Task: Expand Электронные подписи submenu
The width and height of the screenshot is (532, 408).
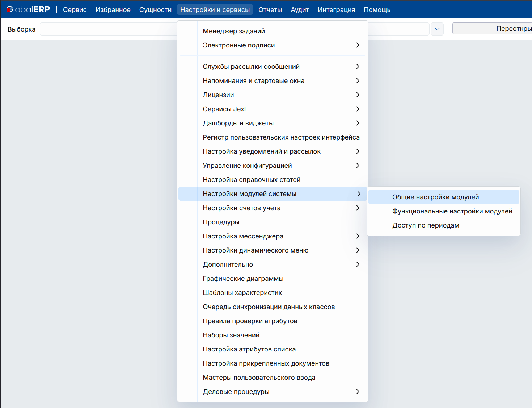Action: 239,45
